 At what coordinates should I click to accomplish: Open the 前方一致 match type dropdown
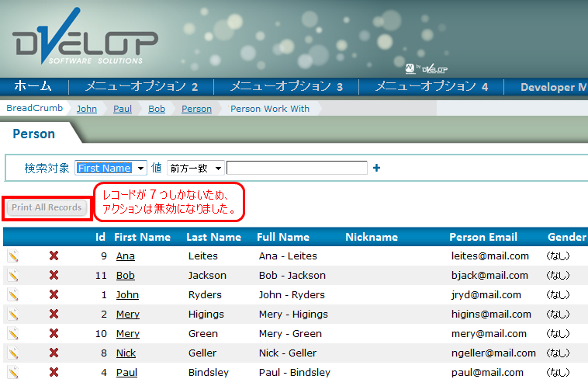tap(195, 168)
